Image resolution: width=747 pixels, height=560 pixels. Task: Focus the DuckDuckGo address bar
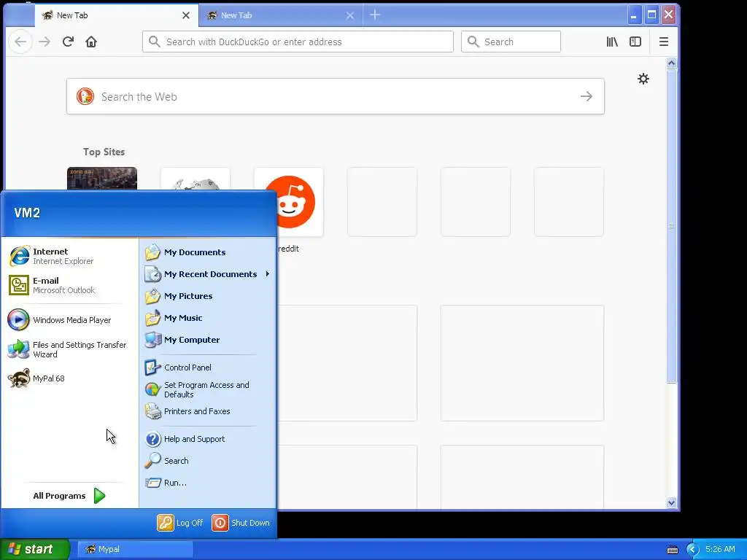(298, 42)
